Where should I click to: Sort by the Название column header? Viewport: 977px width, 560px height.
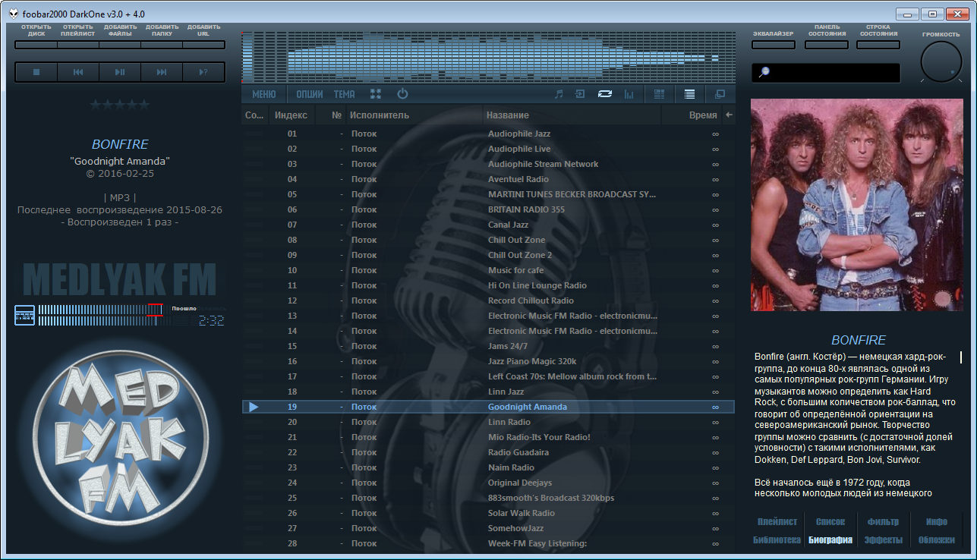(x=572, y=115)
